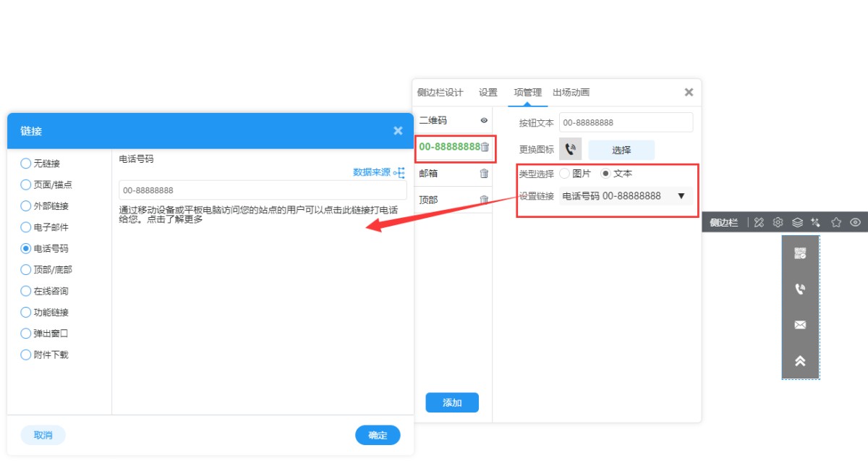
Task: Toggle visibility eye for 二维码 item
Action: [x=484, y=121]
